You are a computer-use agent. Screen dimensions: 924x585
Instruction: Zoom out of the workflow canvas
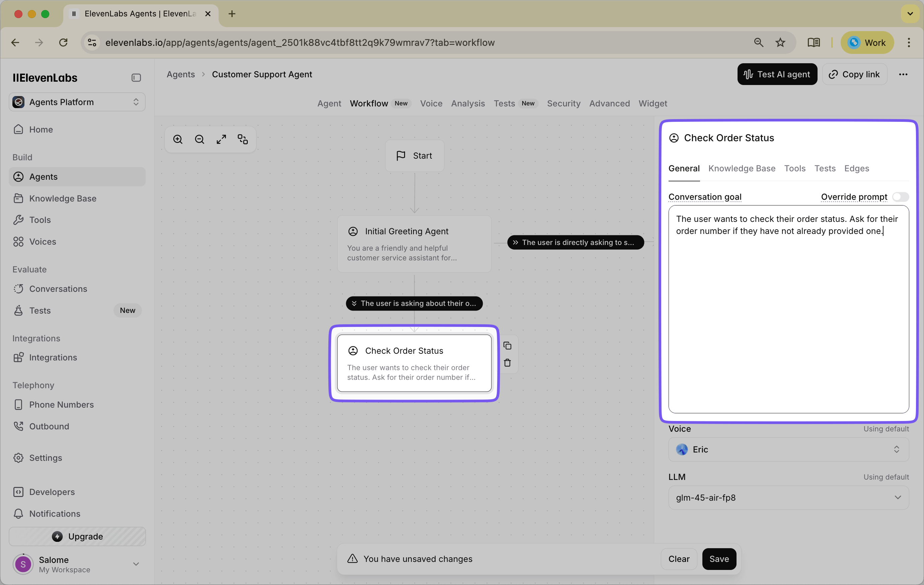pyautogui.click(x=199, y=139)
